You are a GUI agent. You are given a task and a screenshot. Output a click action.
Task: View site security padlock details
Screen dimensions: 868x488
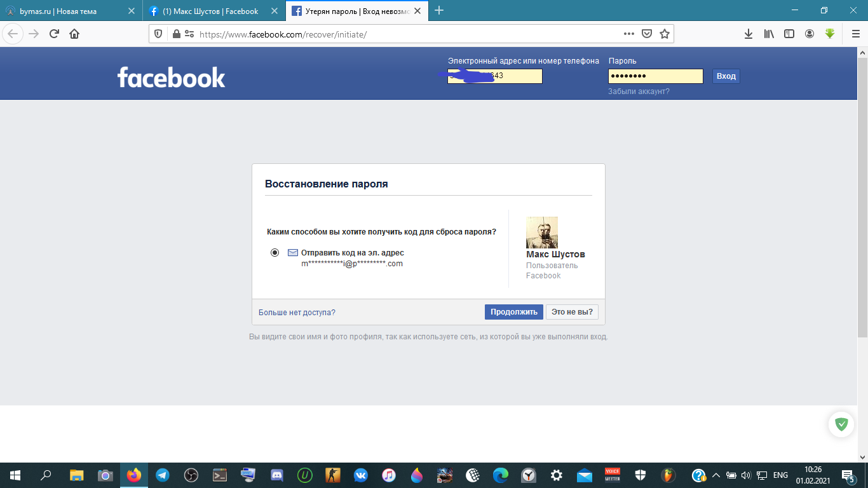coord(175,34)
